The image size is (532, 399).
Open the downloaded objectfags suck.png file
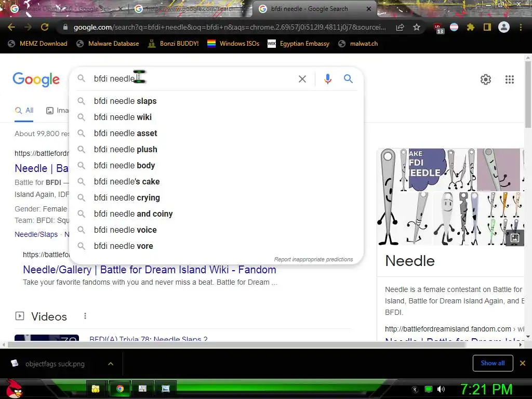point(55,364)
